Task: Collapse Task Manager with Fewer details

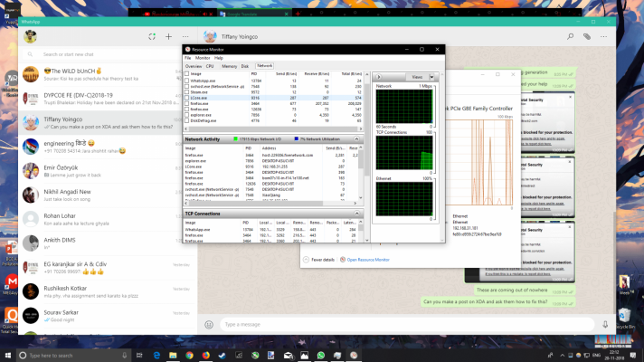Action: (x=318, y=260)
